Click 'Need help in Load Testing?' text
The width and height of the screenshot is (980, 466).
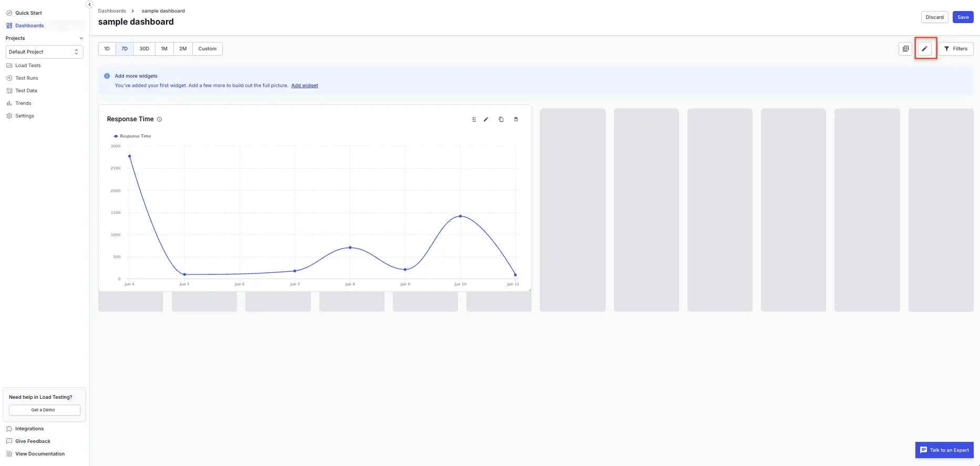tap(40, 397)
